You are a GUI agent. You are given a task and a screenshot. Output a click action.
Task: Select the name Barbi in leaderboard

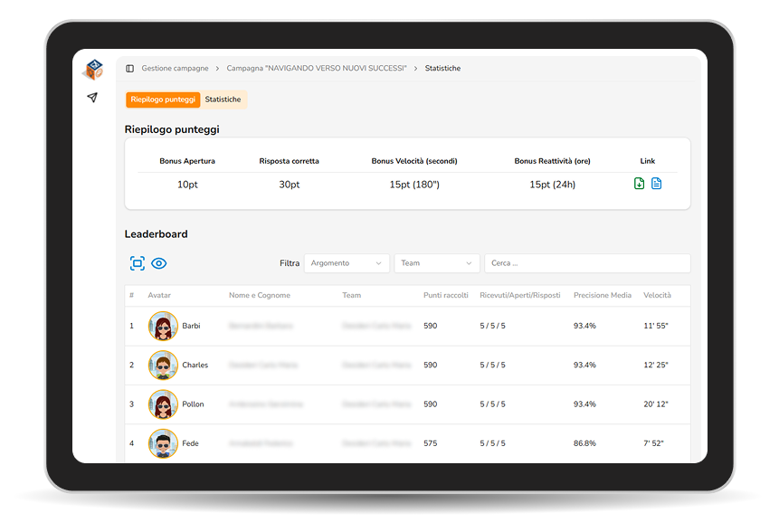[191, 326]
